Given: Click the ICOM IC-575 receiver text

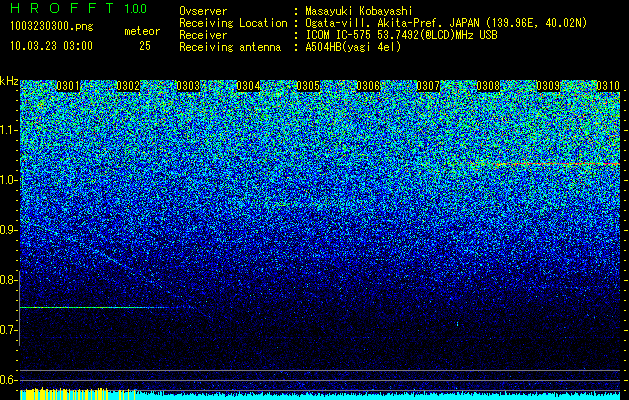Looking at the screenshot, I should coord(401,35).
